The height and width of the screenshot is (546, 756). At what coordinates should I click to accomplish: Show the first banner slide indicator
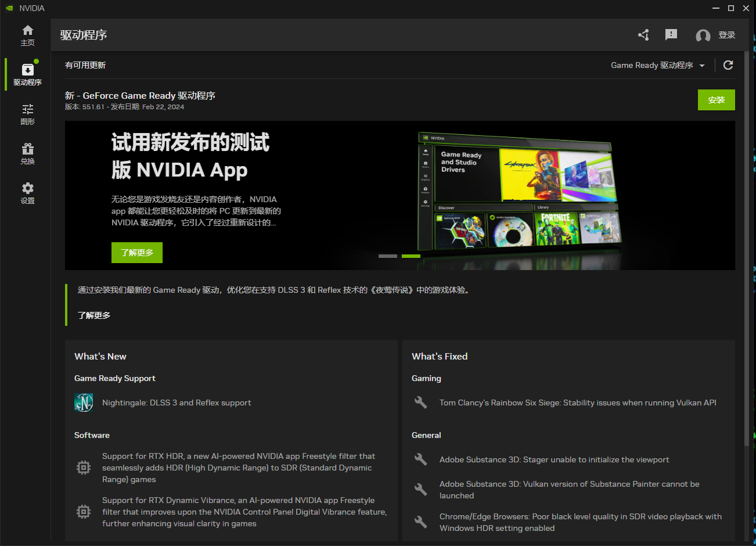(x=388, y=256)
